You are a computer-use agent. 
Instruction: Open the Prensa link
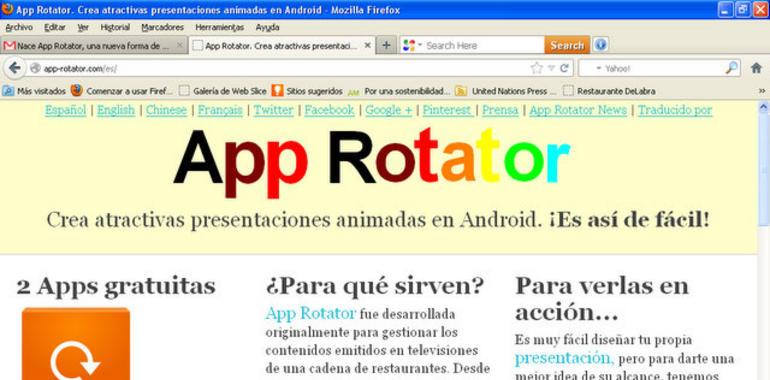(500, 110)
